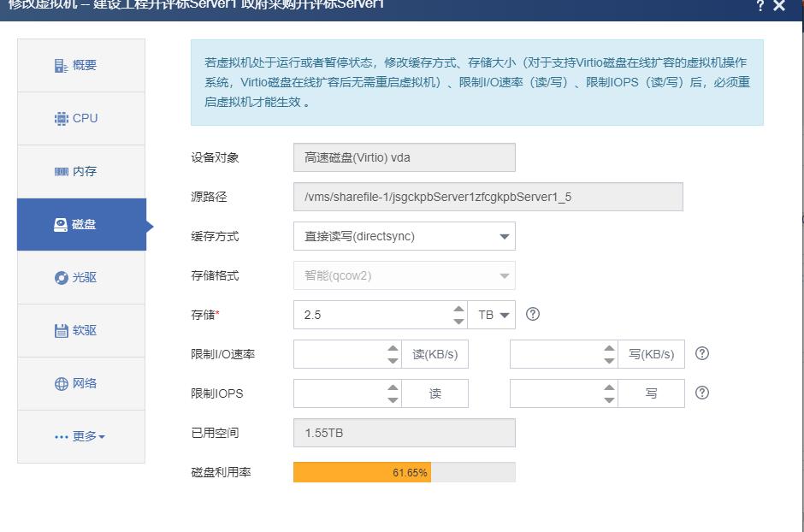804x532 pixels.
Task: Show help for 限制I/O速率
Action: (x=702, y=353)
